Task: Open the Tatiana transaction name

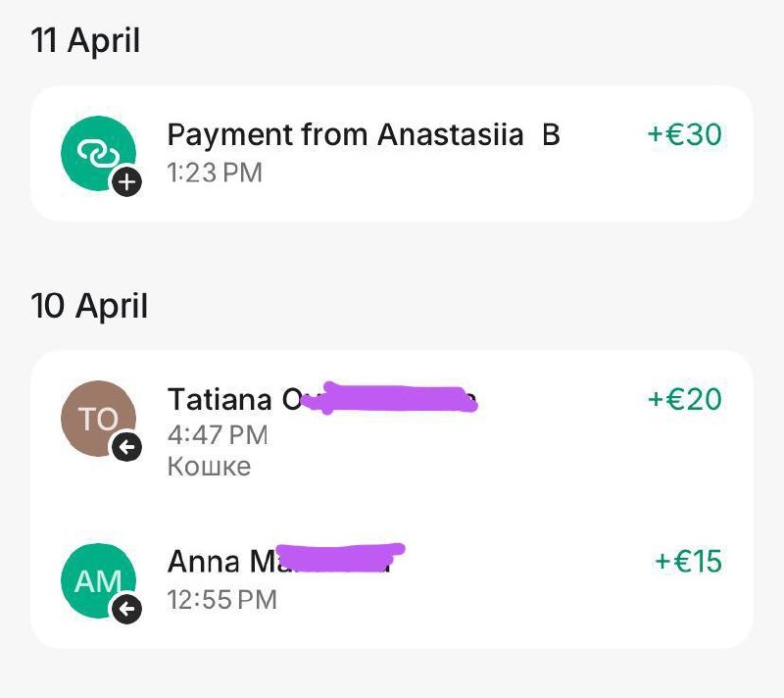Action: pos(233,399)
